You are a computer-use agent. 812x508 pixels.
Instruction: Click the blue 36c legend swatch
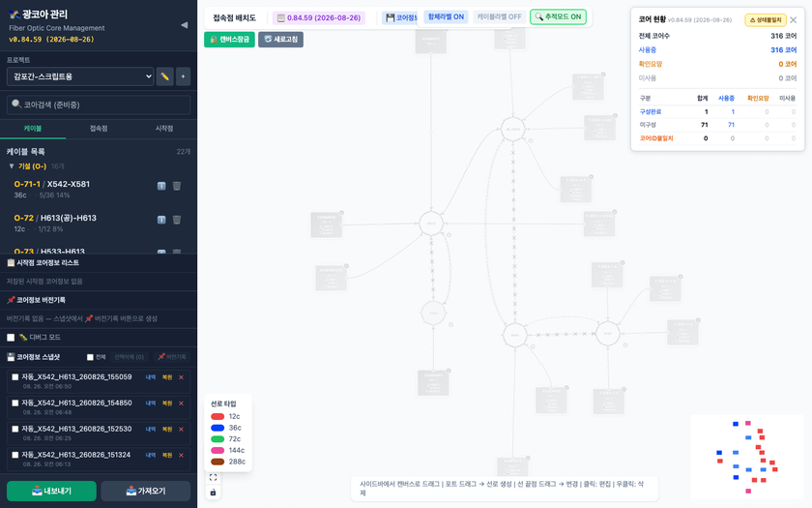point(217,428)
